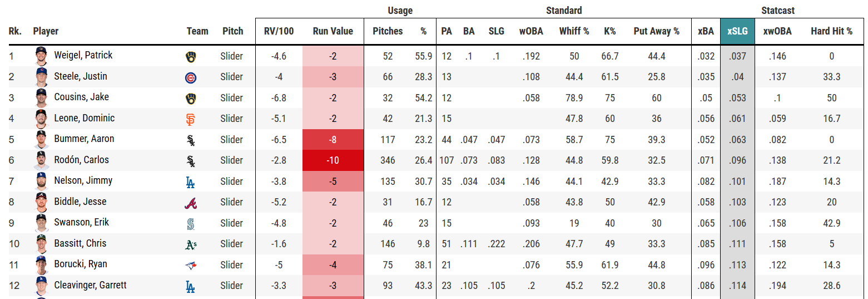Click the Blue Jays logo beside Borucki

pyautogui.click(x=191, y=266)
